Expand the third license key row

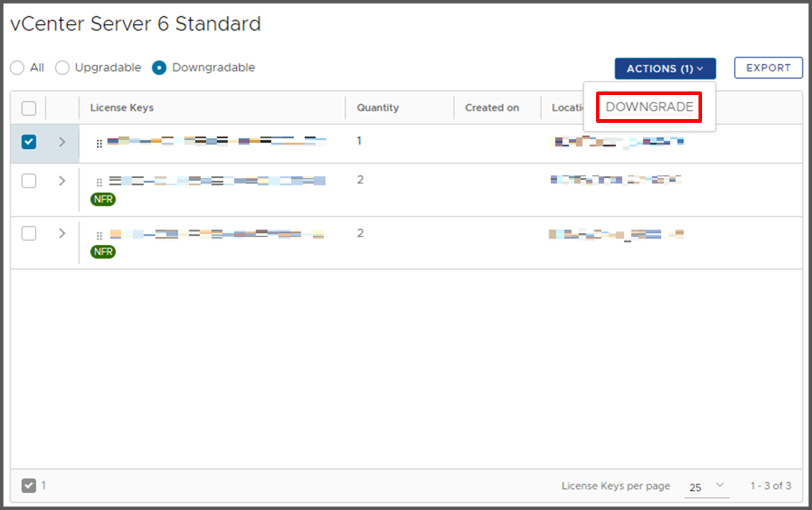click(62, 233)
